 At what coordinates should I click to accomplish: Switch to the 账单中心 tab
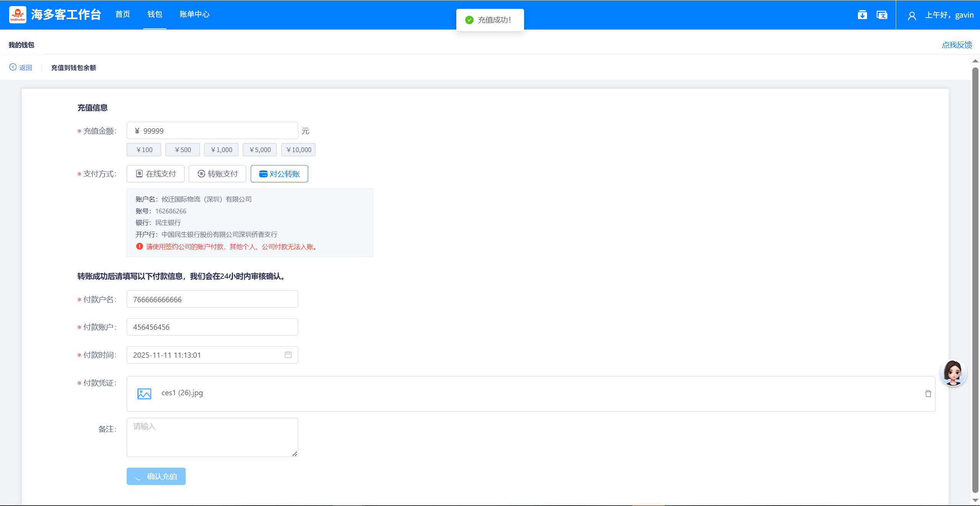(194, 15)
